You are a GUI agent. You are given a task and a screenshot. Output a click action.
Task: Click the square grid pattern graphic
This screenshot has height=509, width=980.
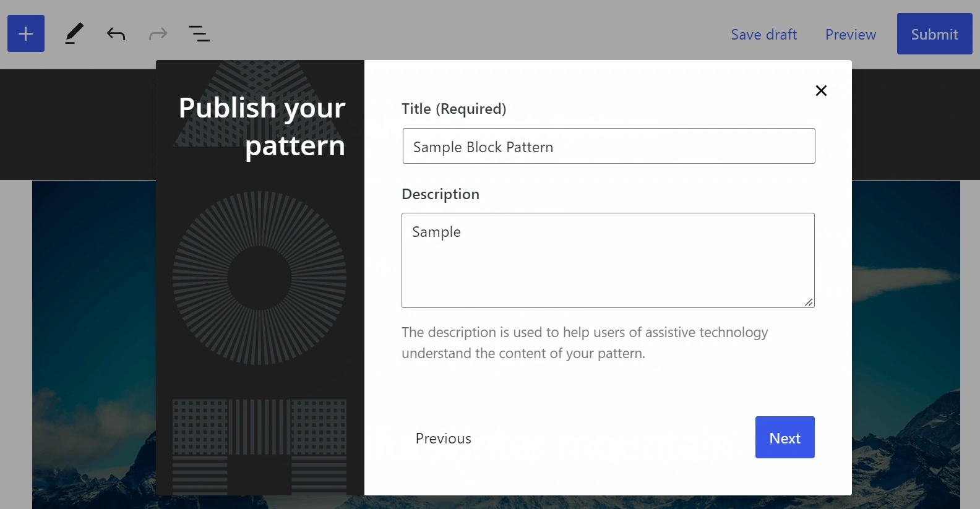(x=259, y=447)
